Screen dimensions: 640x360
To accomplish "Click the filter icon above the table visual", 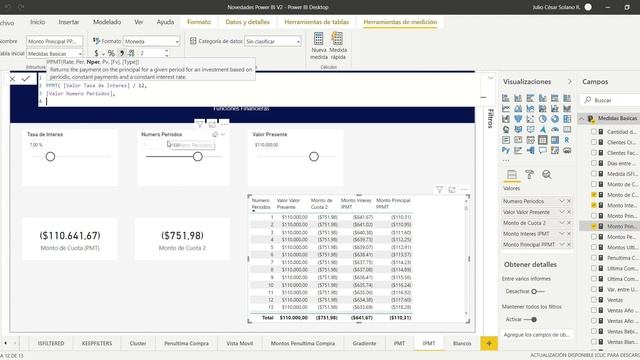I will [440, 189].
